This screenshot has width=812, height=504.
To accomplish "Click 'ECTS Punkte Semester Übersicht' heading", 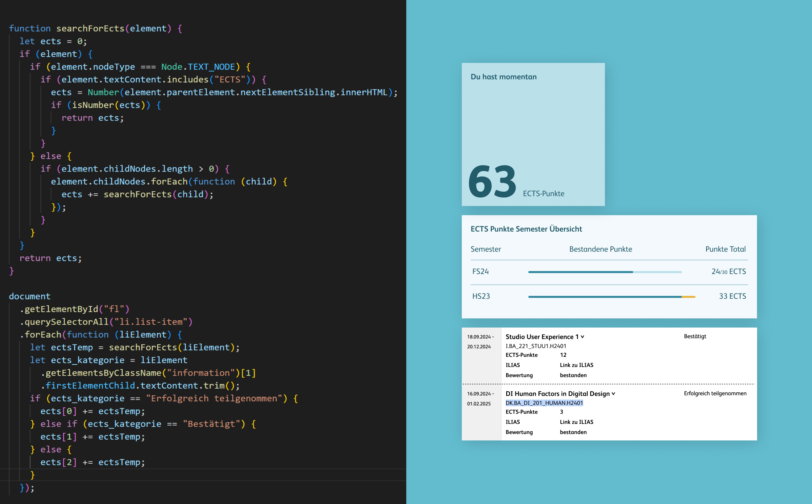I will click(x=526, y=229).
